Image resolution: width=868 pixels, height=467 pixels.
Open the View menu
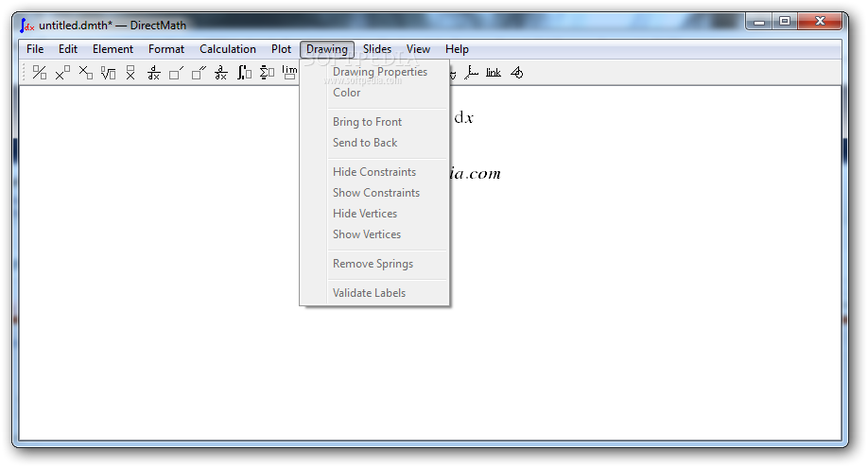point(418,49)
